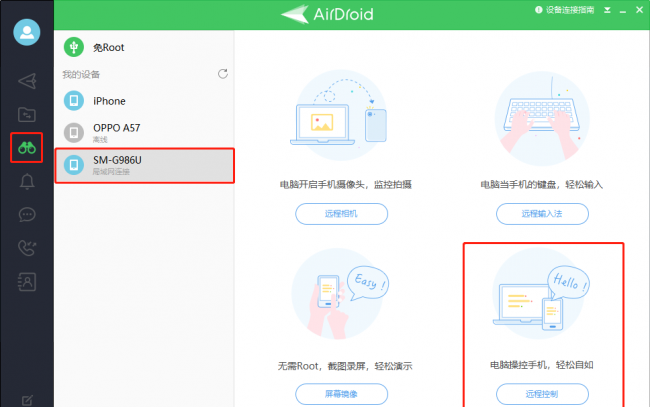650x407 pixels.
Task: Click the remote control Hello illustration
Action: [541, 293]
